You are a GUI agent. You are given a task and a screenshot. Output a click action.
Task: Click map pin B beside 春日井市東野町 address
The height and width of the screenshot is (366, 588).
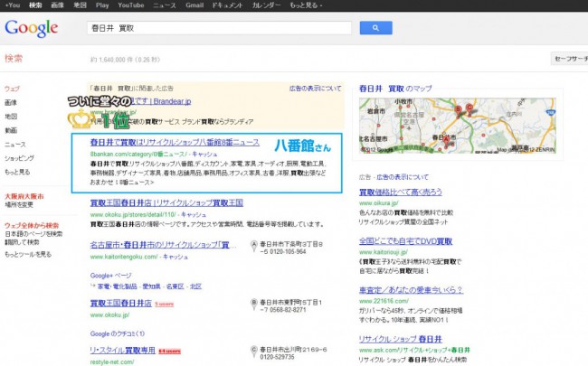[x=254, y=304]
